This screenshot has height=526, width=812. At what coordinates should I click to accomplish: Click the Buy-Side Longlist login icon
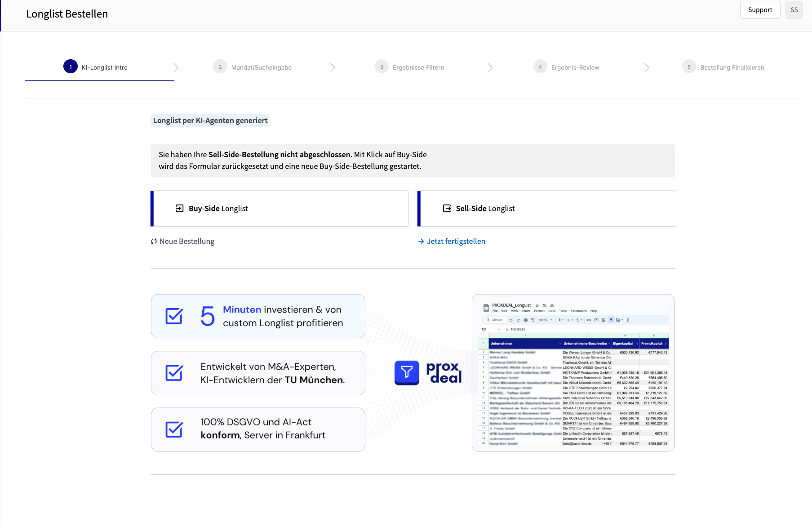[179, 208]
